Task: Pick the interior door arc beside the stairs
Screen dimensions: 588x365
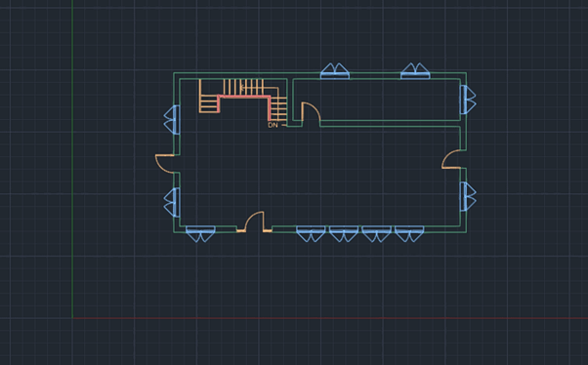Action: 311,111
